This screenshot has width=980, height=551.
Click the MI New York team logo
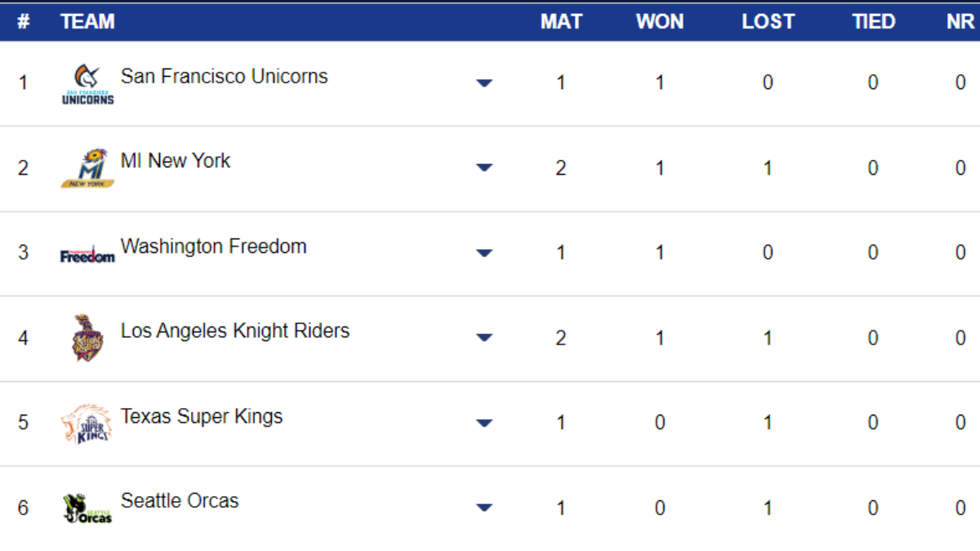click(87, 168)
